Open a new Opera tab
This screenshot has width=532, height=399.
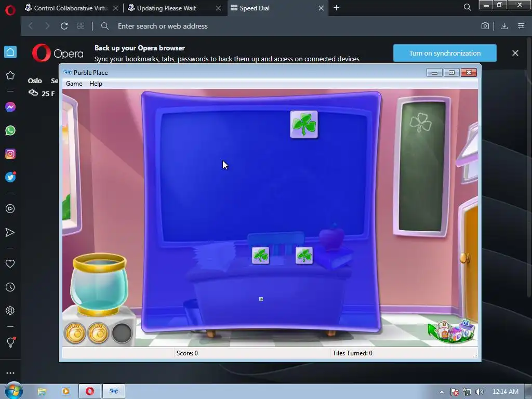point(336,7)
